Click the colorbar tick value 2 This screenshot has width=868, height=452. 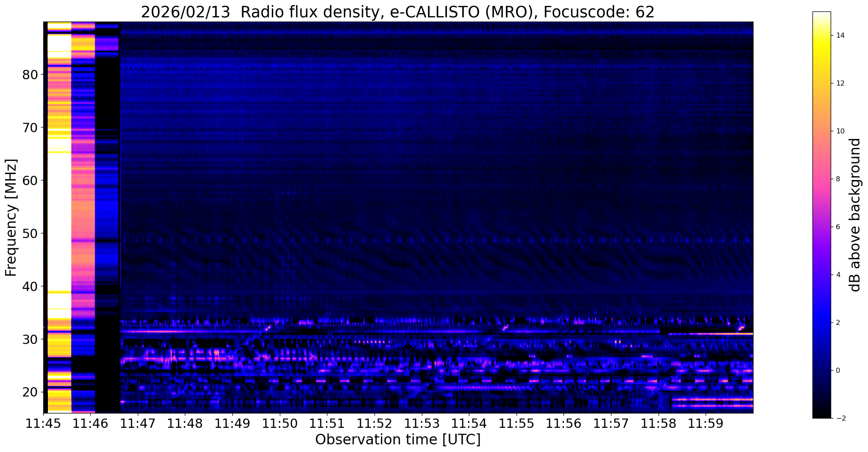(x=837, y=323)
